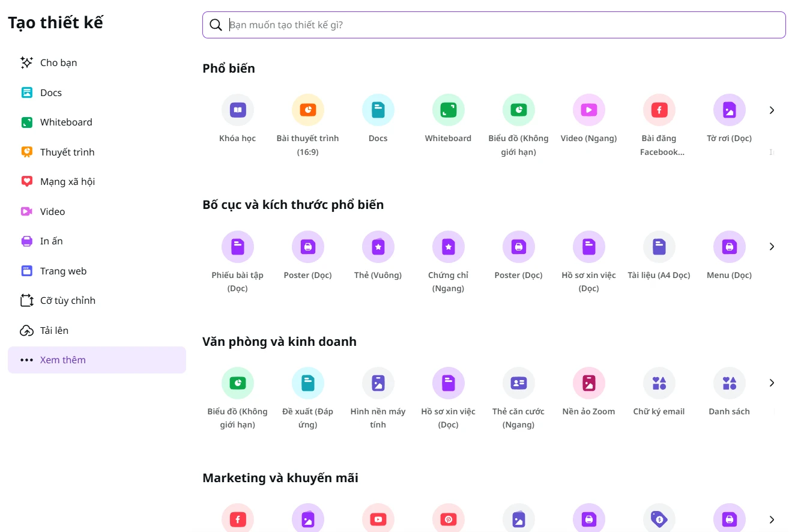The height and width of the screenshot is (532, 789).
Task: Open the Chứng chỉ (Ngang) design type
Action: tap(449, 247)
